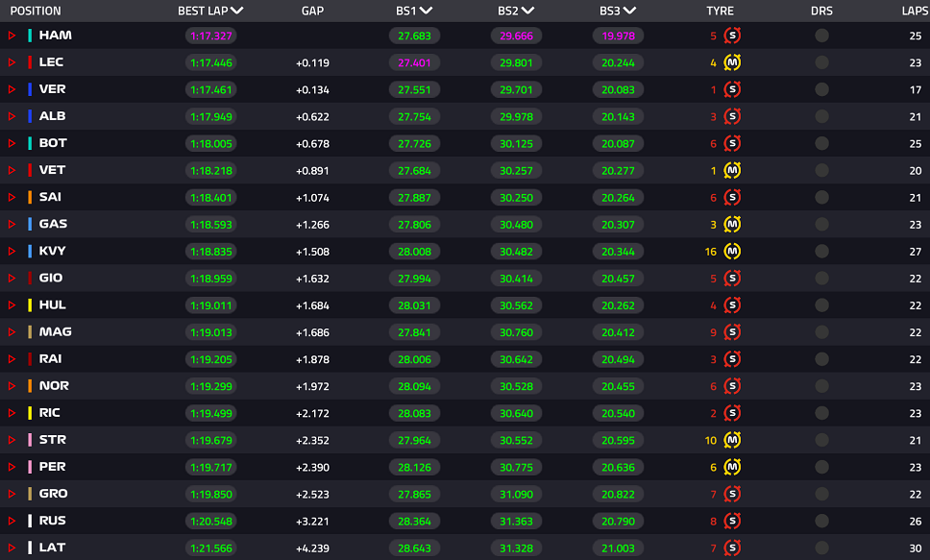Click VER's soft tyre icon

tap(732, 89)
